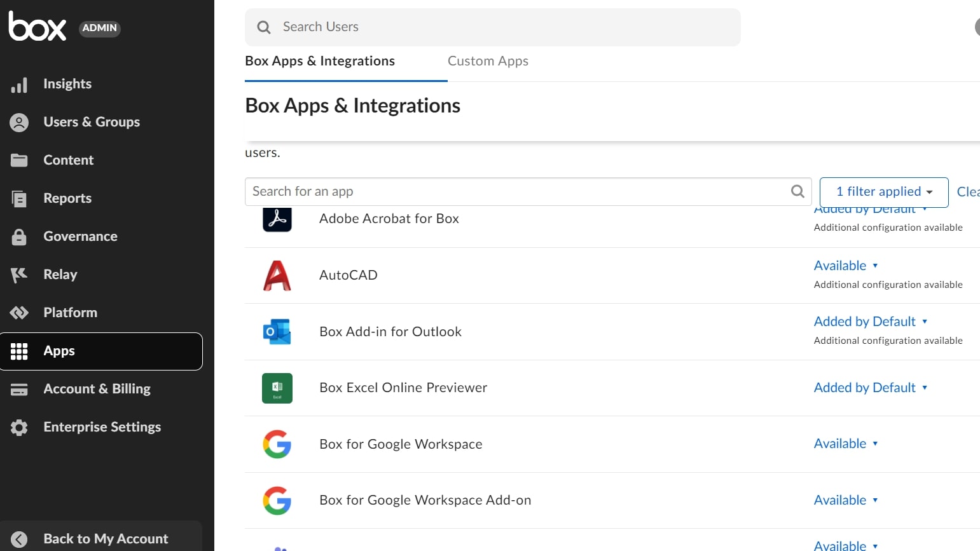Click the Reports document icon
This screenshot has height=551, width=980.
point(19,199)
